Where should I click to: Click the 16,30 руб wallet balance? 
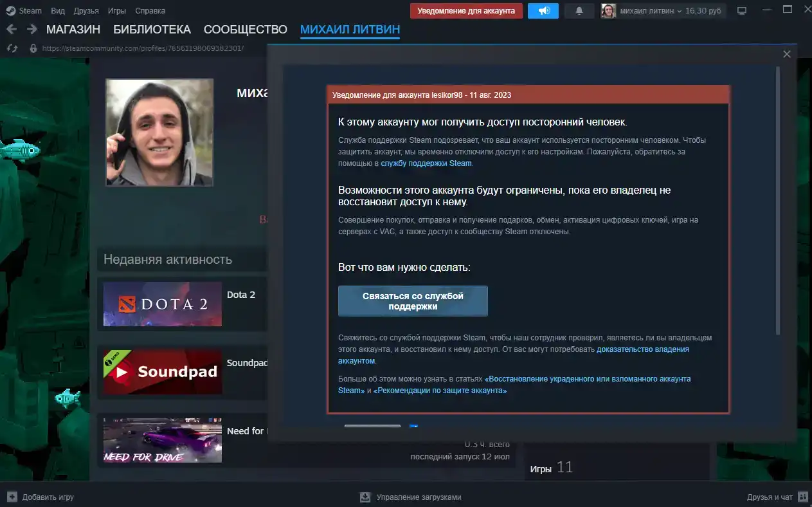coord(703,11)
